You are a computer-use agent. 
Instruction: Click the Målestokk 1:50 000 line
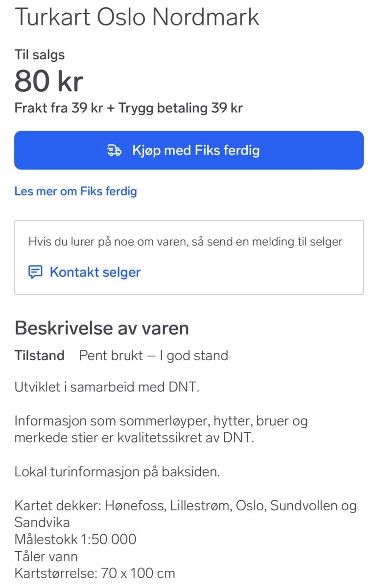point(75,539)
